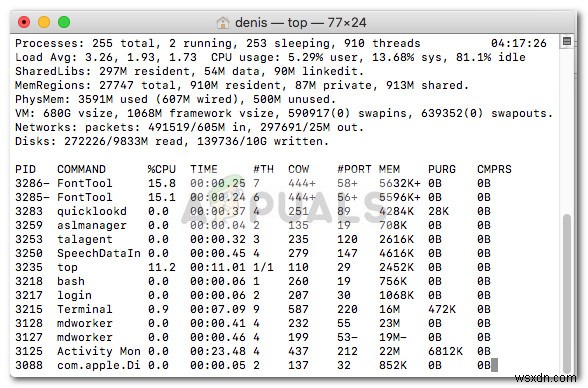Click the 587 COW value for Terminal

pos(298,309)
